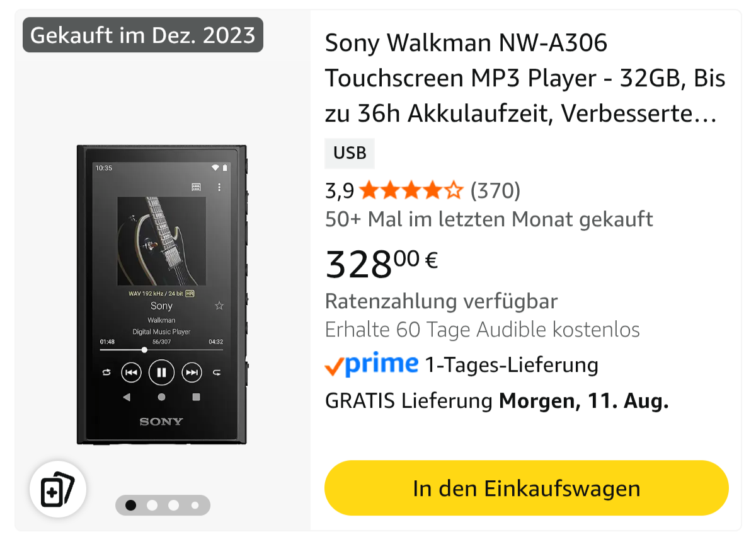The height and width of the screenshot is (537, 756).
Task: Click the repeat icon on the player
Action: [x=106, y=372]
